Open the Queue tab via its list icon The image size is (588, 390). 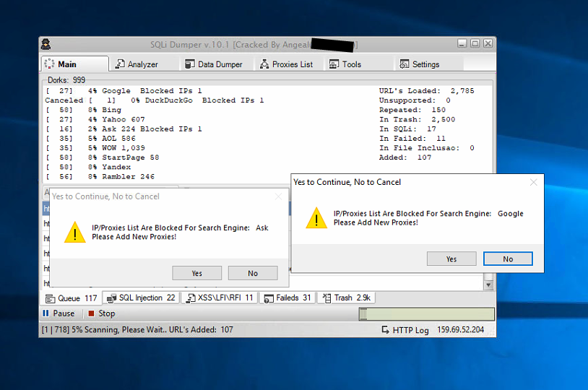point(50,298)
